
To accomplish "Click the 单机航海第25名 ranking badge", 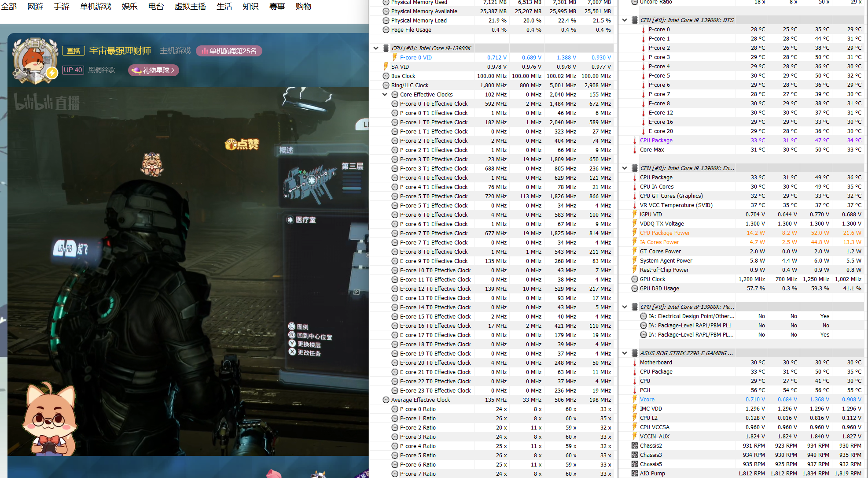I will click(229, 51).
